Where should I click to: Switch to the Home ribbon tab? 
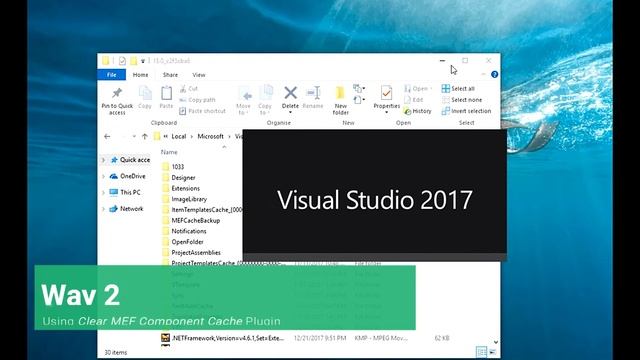tap(140, 75)
